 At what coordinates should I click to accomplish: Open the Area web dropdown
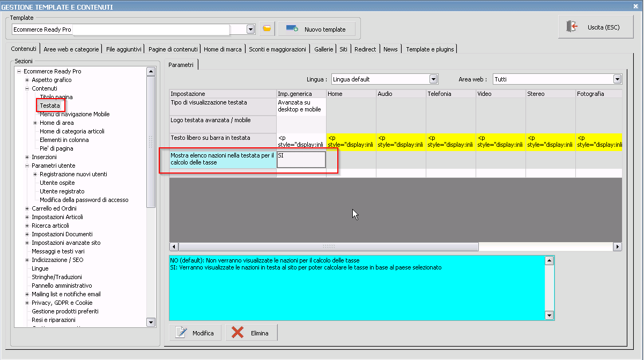point(617,79)
